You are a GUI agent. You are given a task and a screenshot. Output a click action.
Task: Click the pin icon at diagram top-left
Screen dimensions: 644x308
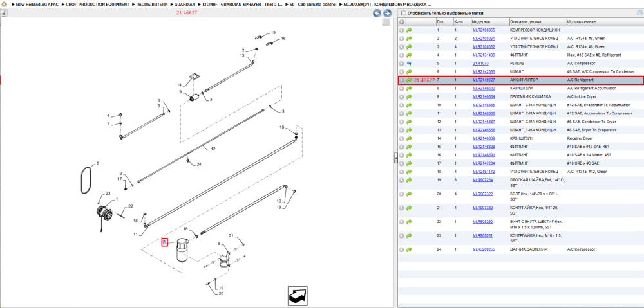click(x=4, y=13)
